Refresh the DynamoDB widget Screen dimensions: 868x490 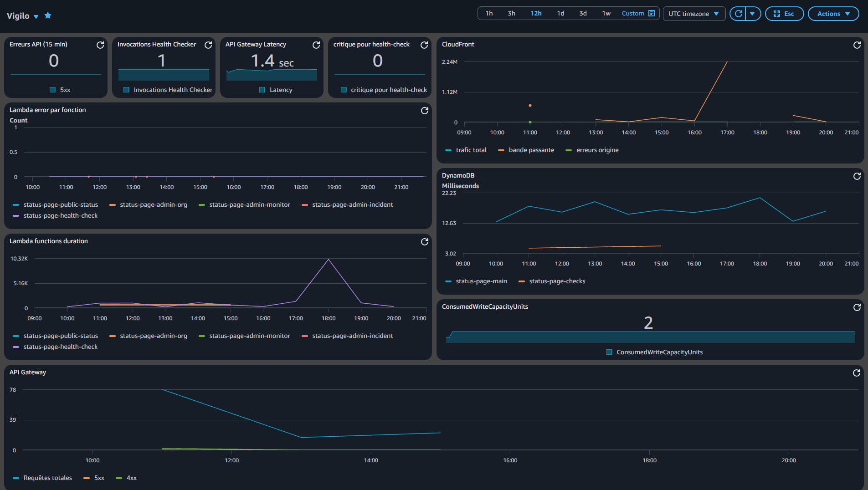click(x=857, y=176)
